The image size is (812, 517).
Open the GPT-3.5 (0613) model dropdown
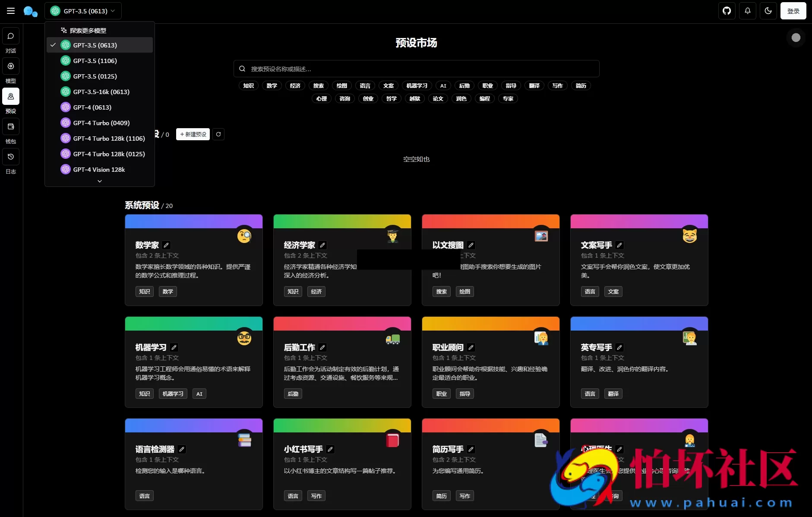(83, 11)
